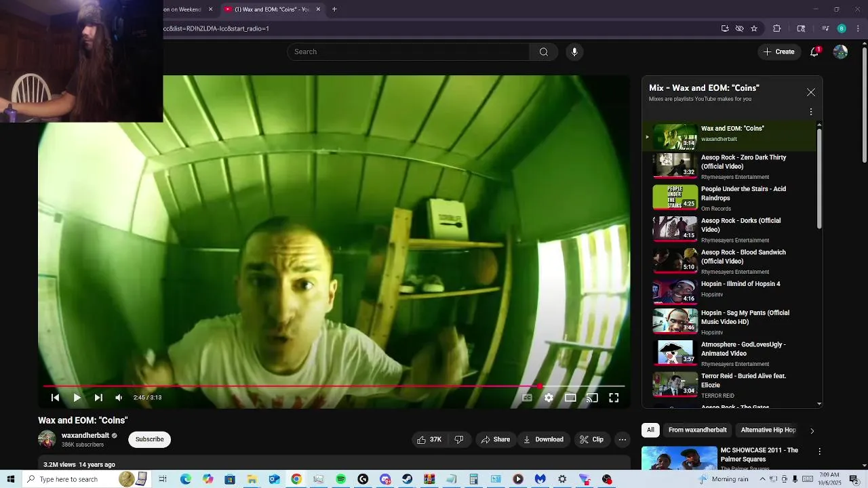
Task: Open the player settings gear
Action: click(x=549, y=398)
